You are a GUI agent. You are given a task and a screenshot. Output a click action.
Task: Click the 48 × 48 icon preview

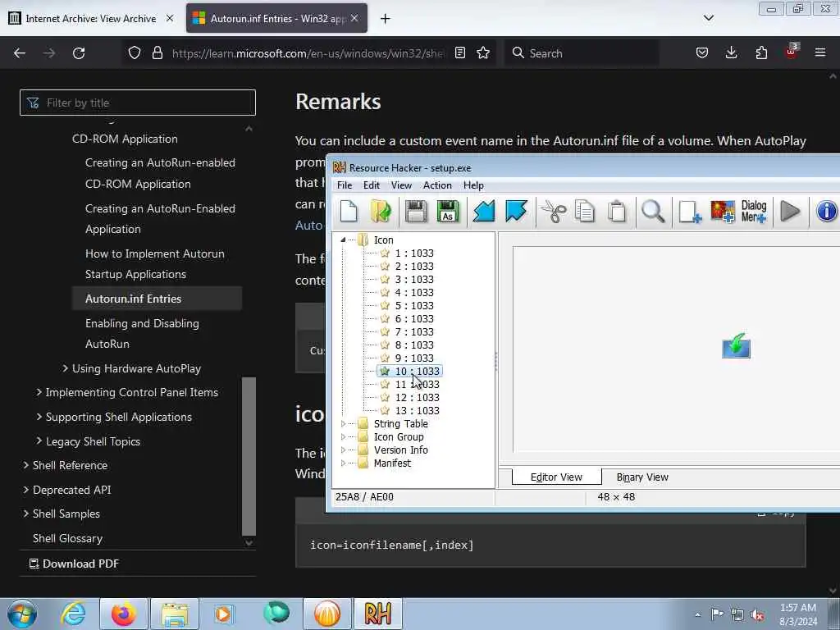click(736, 346)
